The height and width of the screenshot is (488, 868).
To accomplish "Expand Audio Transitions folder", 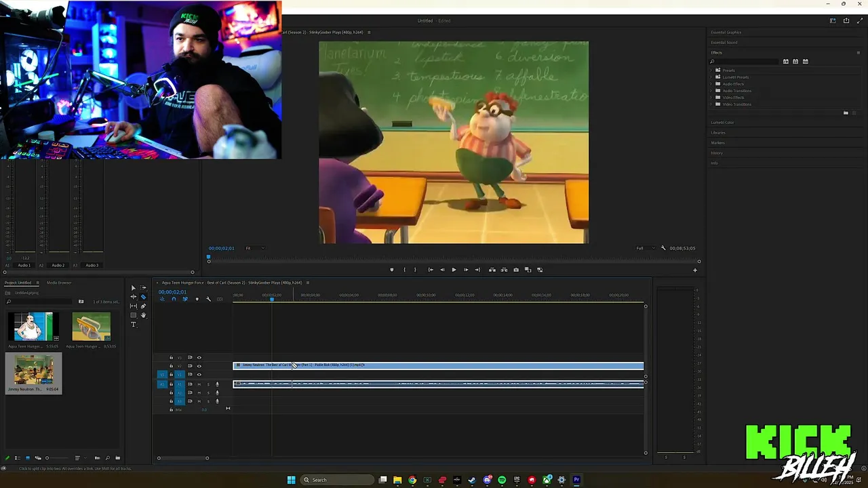I will coord(711,91).
